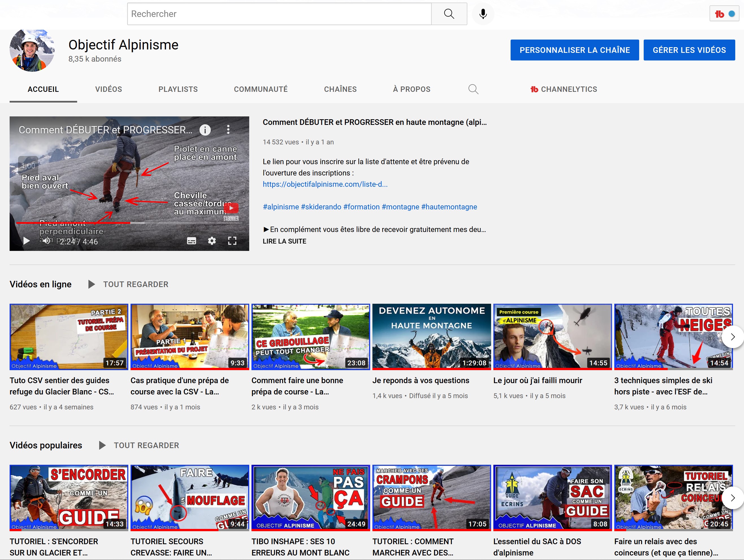The image size is (744, 560).
Task: Open FAIRE UN MOUFLAGE thumbnail
Action: point(190,498)
